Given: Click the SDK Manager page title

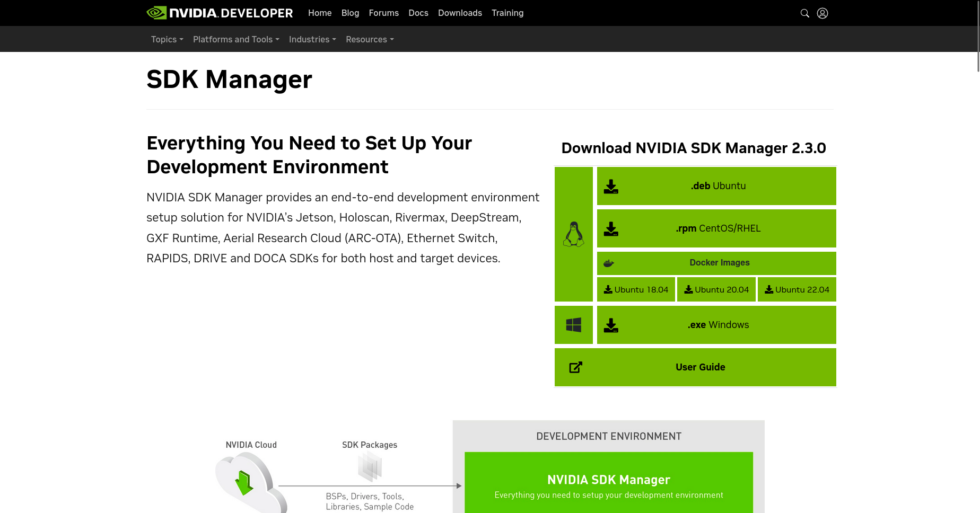Looking at the screenshot, I should tap(229, 79).
